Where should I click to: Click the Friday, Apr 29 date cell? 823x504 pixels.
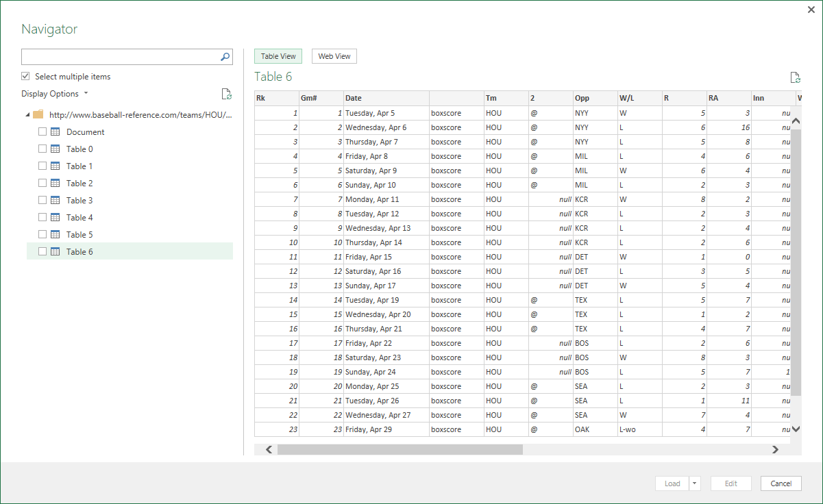point(386,429)
